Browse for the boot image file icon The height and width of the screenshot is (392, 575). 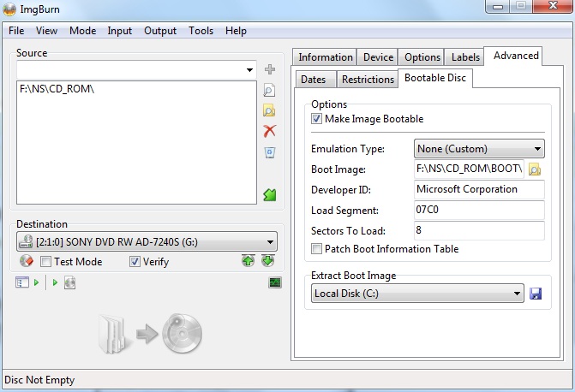[535, 169]
